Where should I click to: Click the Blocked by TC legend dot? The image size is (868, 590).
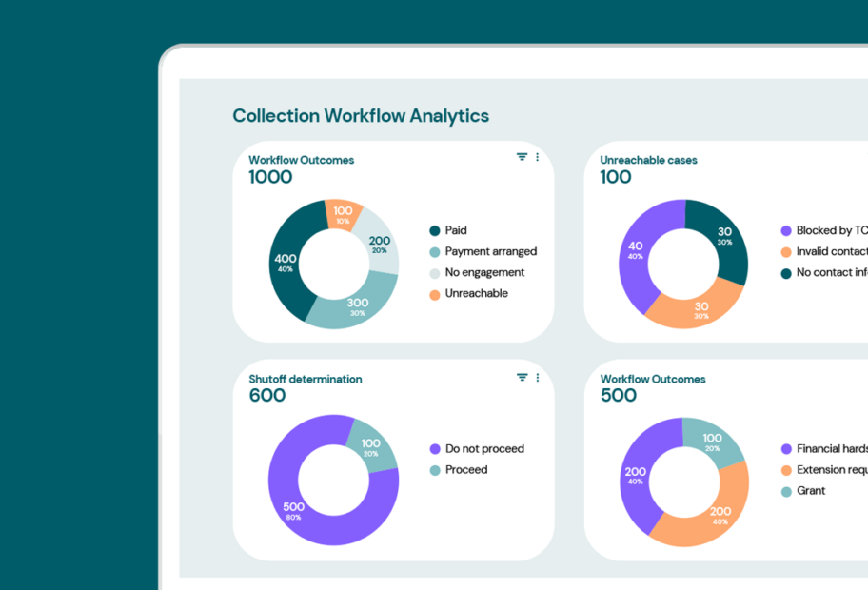click(x=787, y=230)
